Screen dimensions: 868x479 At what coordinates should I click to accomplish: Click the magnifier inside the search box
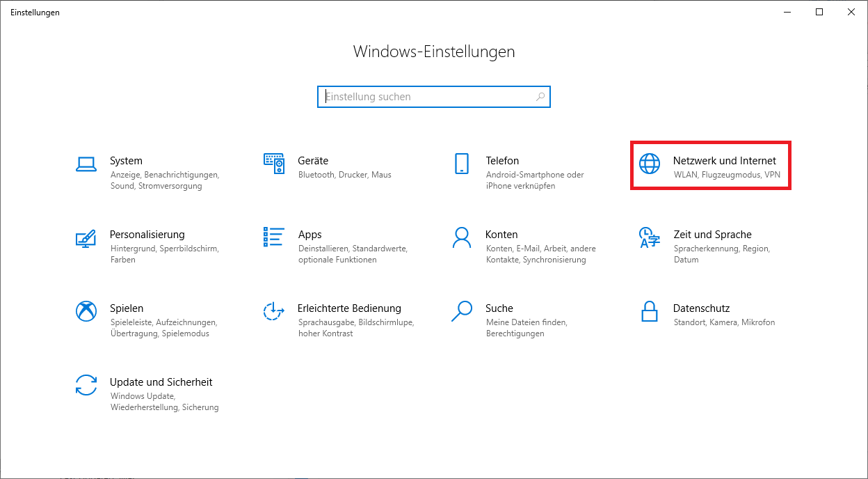(x=540, y=97)
